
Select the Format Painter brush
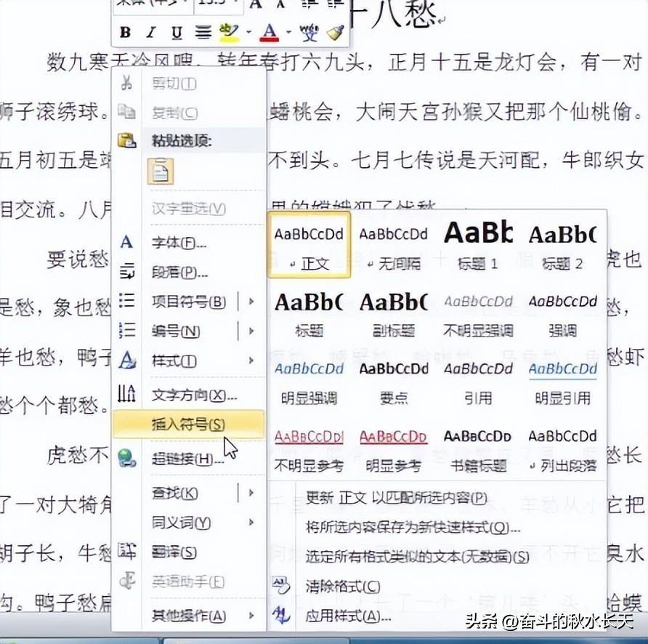[x=335, y=32]
